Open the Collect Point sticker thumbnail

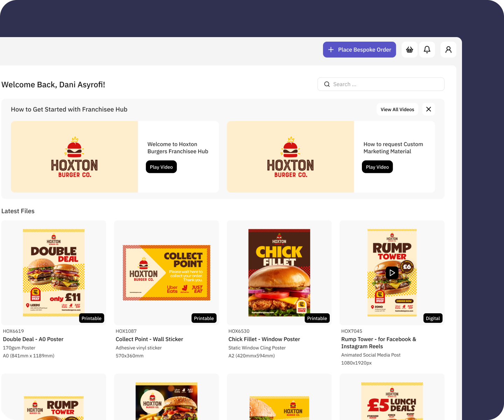pos(167,273)
